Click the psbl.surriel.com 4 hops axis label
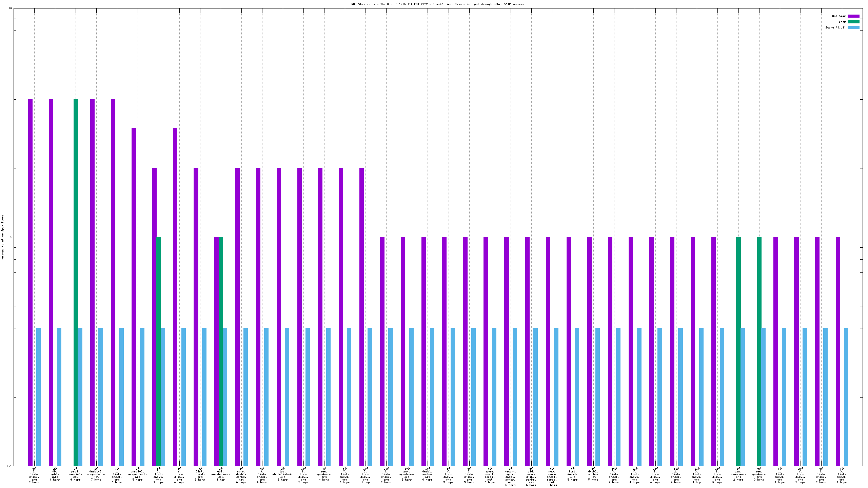Image resolution: width=868 pixels, height=488 pixels. [75, 474]
